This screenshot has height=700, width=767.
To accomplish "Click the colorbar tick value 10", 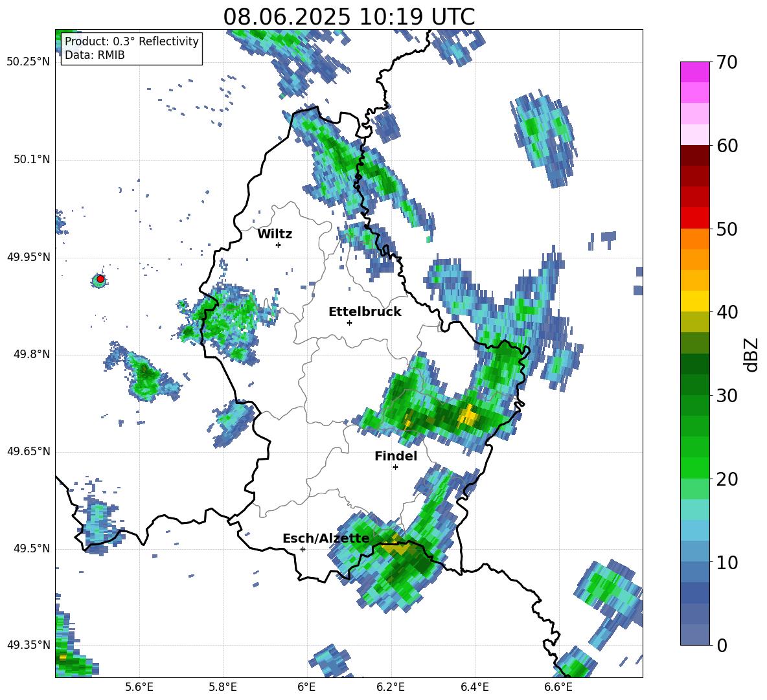I will 727,562.
